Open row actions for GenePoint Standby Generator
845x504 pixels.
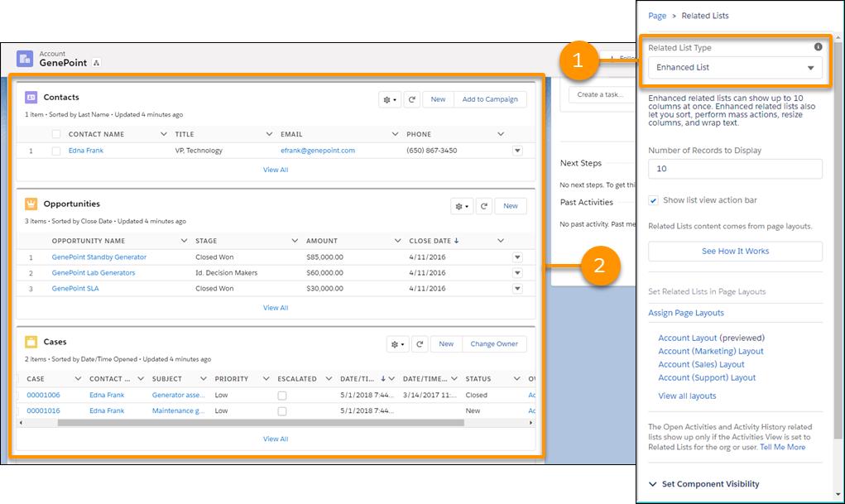click(517, 257)
